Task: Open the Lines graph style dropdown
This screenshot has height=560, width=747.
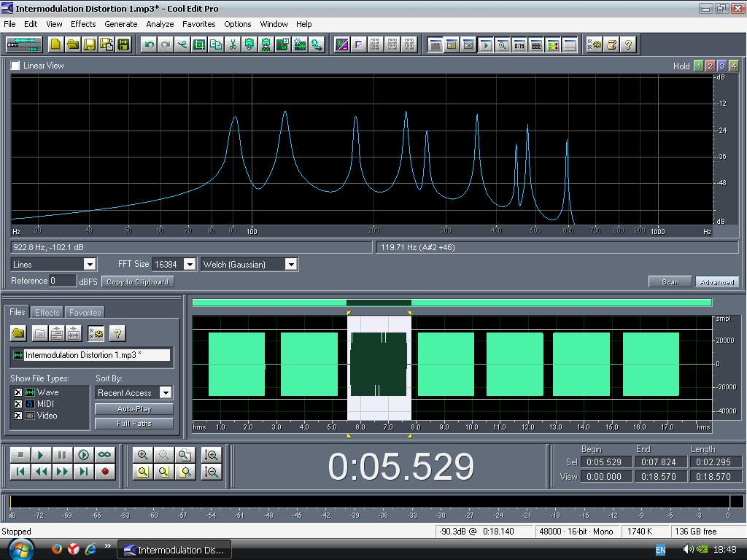Action: (90, 264)
